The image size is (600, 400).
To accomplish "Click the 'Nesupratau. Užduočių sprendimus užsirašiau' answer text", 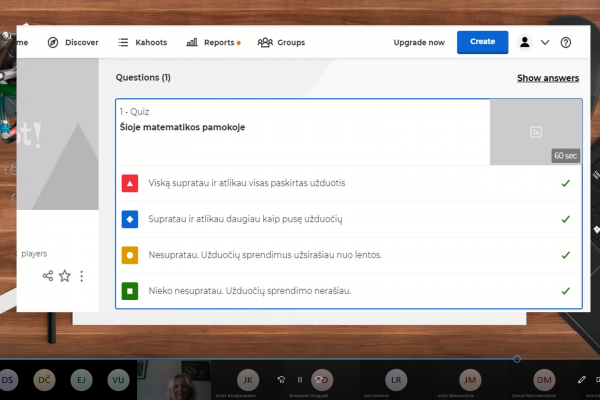I will click(x=265, y=255).
